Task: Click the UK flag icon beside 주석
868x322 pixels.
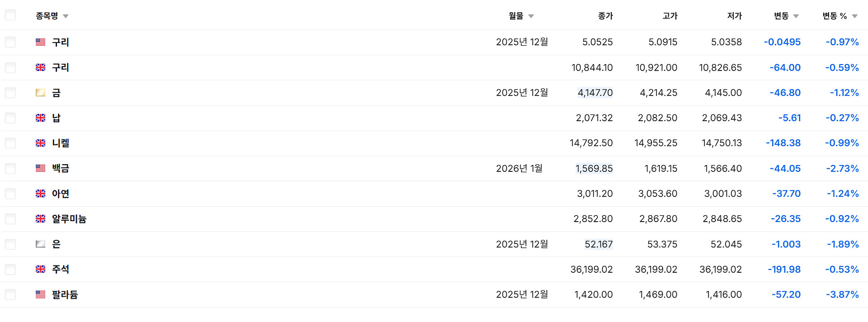Action: click(x=41, y=269)
